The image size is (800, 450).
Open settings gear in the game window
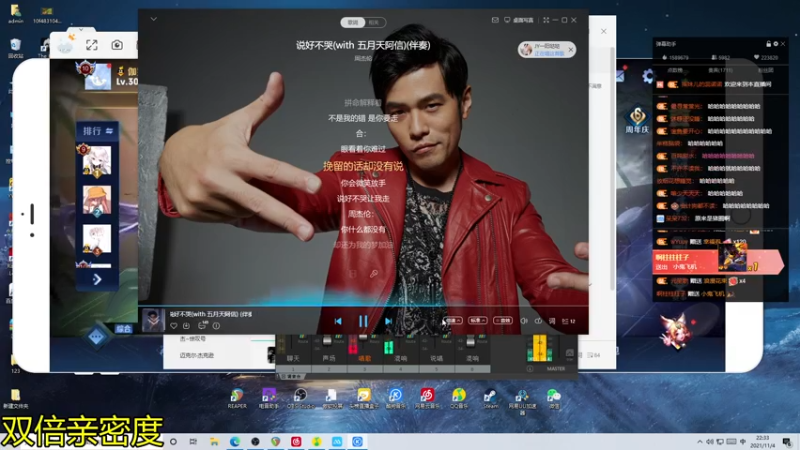648,77
